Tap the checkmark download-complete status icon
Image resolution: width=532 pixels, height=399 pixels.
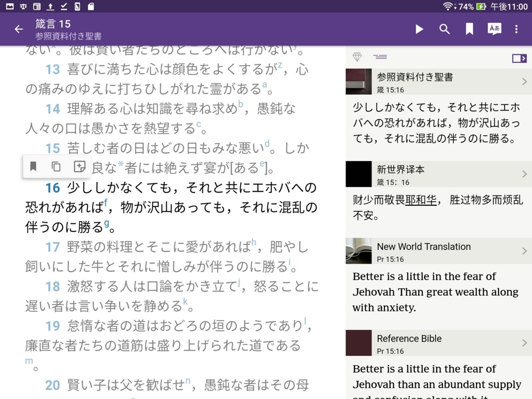point(64,6)
